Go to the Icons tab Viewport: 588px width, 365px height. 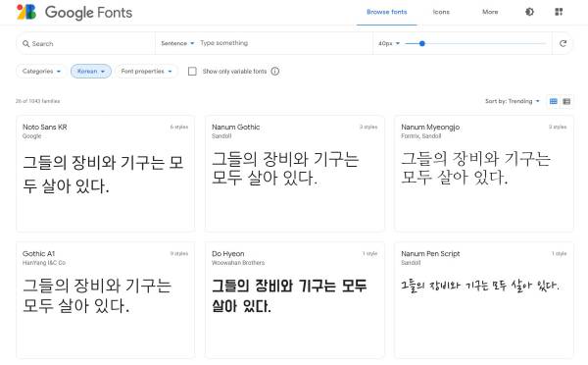441,12
